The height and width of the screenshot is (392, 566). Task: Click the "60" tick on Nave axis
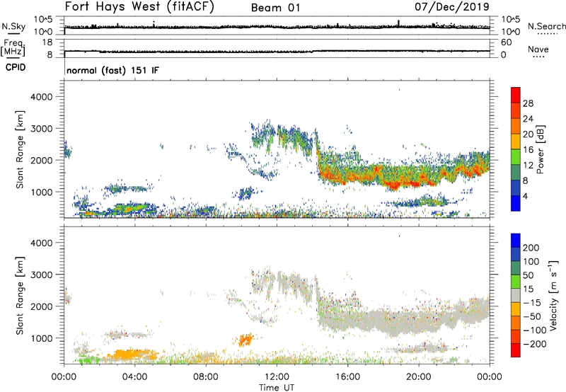click(x=506, y=42)
